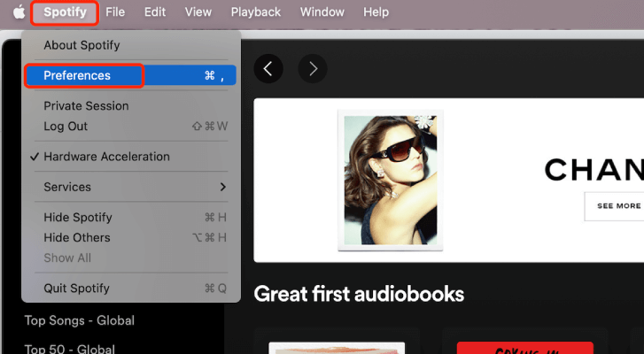Image resolution: width=644 pixels, height=354 pixels.
Task: Toggle Hardware Acceleration checkmark
Action: [106, 157]
